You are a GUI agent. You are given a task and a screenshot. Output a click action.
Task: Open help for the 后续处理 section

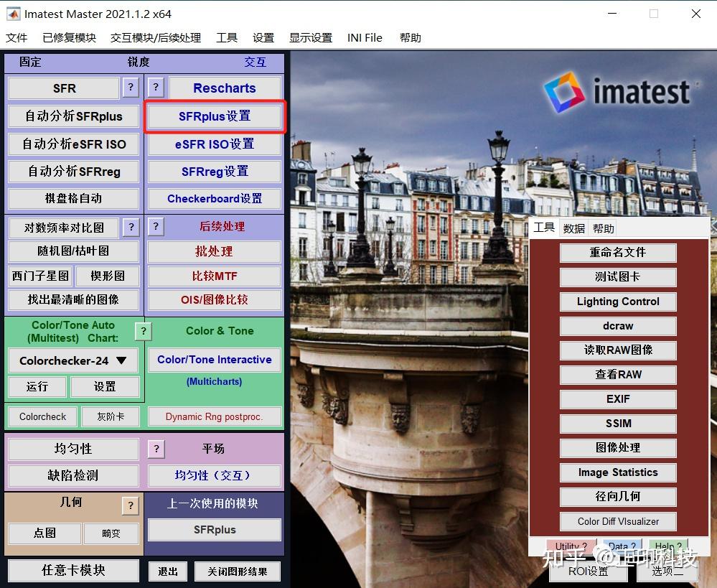point(156,227)
